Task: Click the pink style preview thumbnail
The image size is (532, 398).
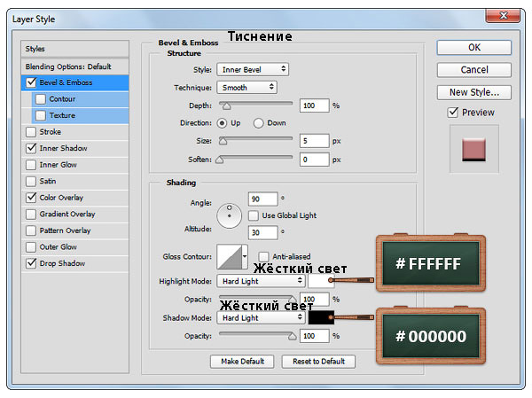Action: (x=473, y=150)
